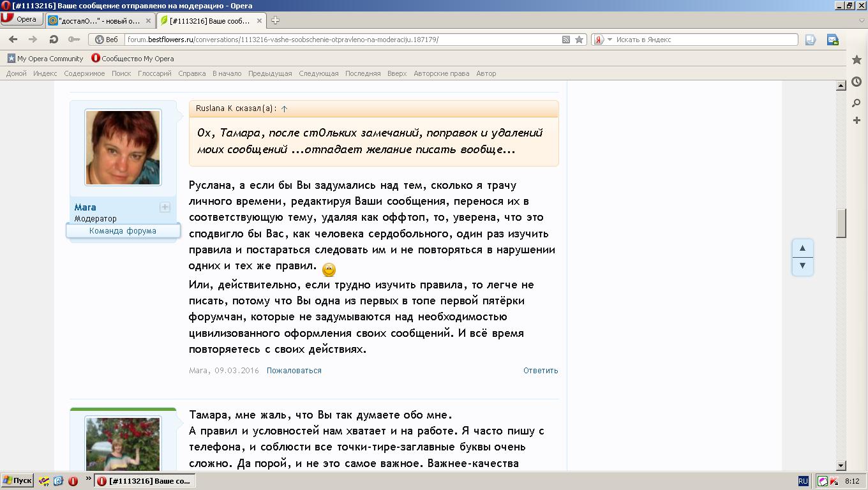The image size is (868, 490).
Task: Open Сообщество My Opera bookmark
Action: click(133, 58)
